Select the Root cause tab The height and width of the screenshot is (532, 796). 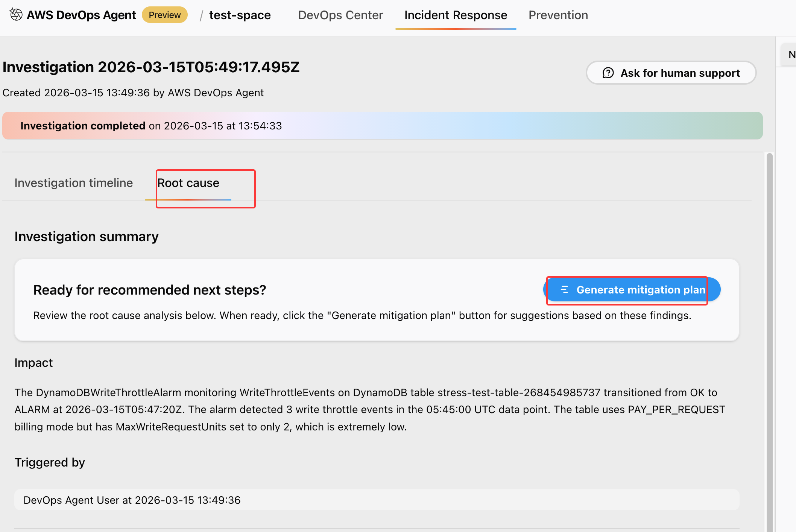click(188, 183)
